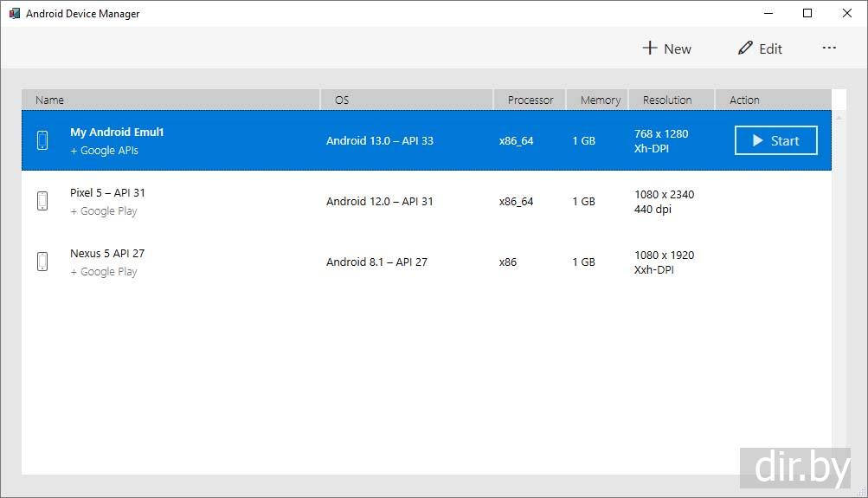This screenshot has height=498, width=868.
Task: Select the Pixel 5 – API 31 device
Action: pyautogui.click(x=107, y=193)
